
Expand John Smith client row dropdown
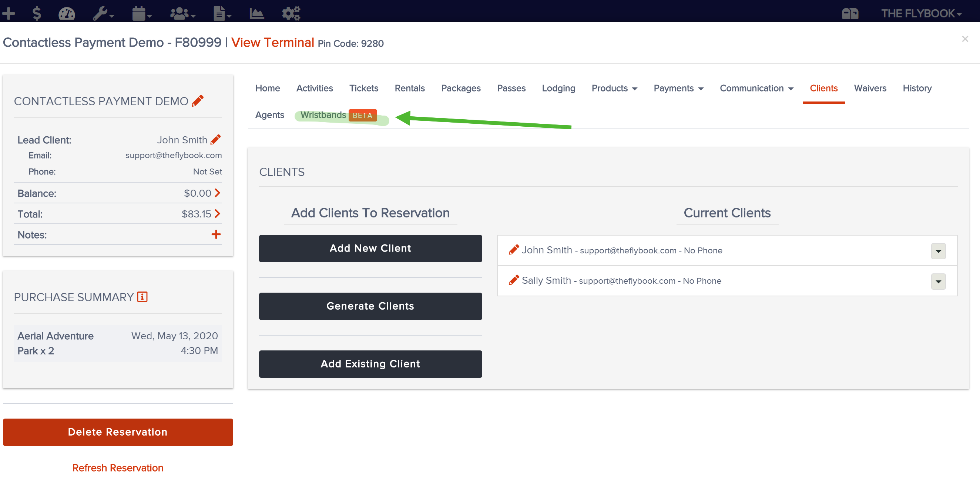tap(938, 251)
